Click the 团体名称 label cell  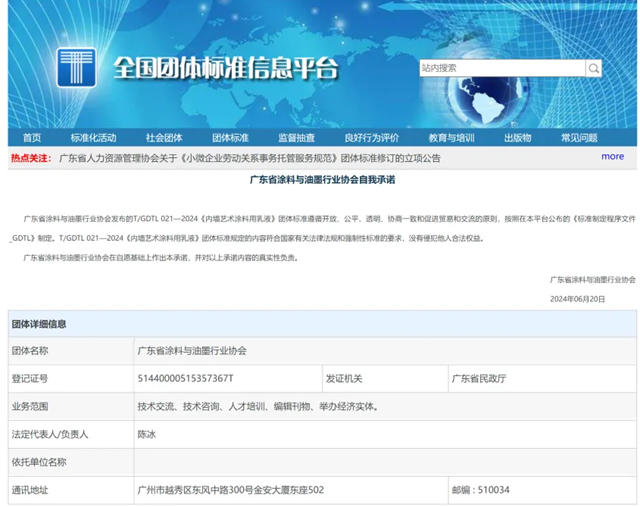[71, 351]
